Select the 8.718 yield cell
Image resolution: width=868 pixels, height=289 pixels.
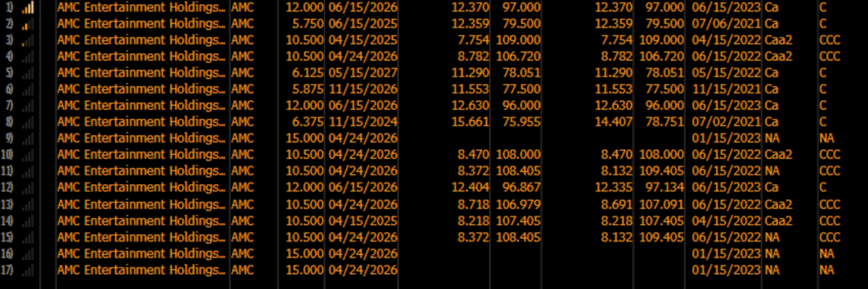coord(473,205)
